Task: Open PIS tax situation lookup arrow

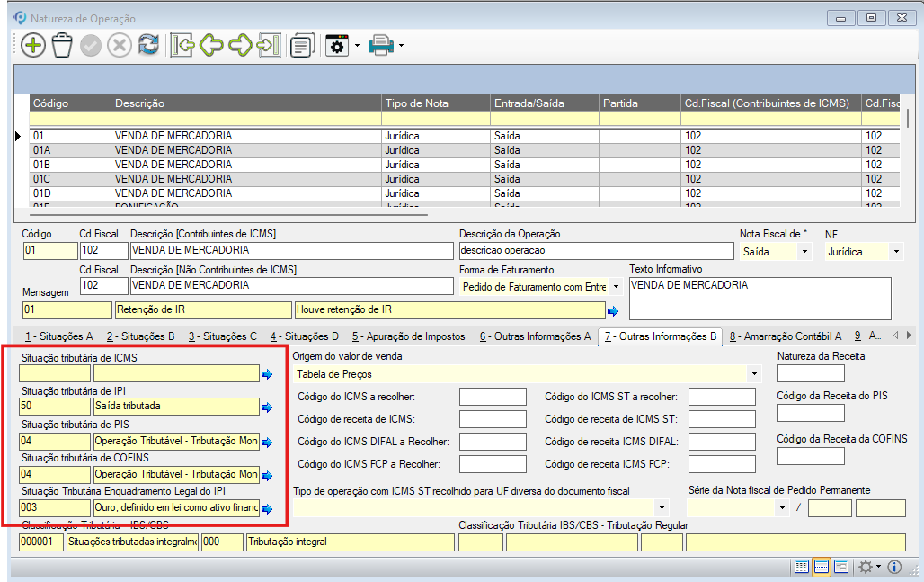Action: pos(267,443)
